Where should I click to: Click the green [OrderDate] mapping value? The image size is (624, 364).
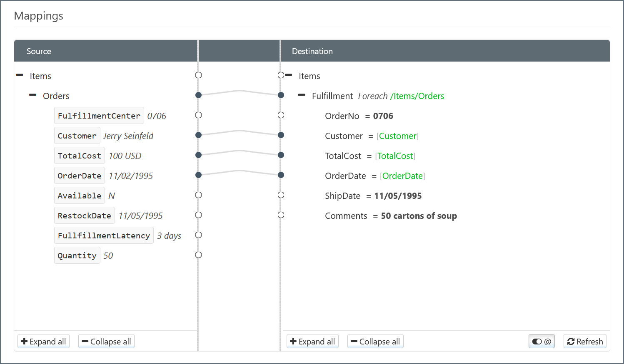click(x=402, y=176)
